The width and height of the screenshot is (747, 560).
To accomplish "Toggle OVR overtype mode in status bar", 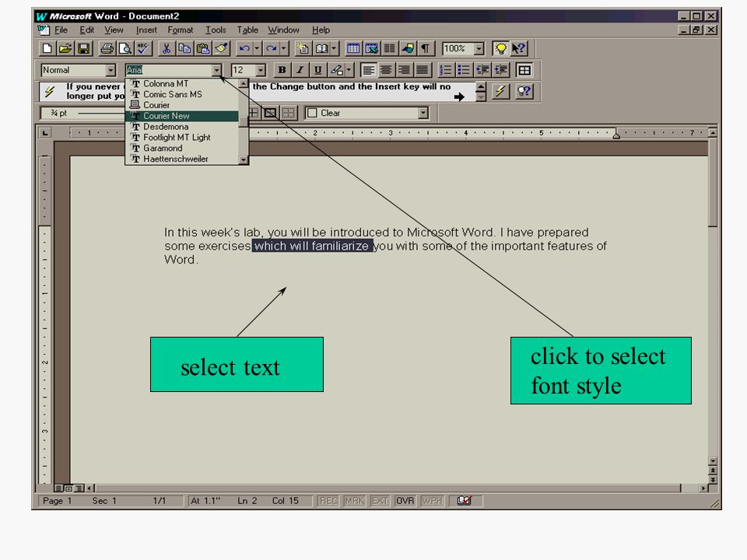I will [405, 500].
